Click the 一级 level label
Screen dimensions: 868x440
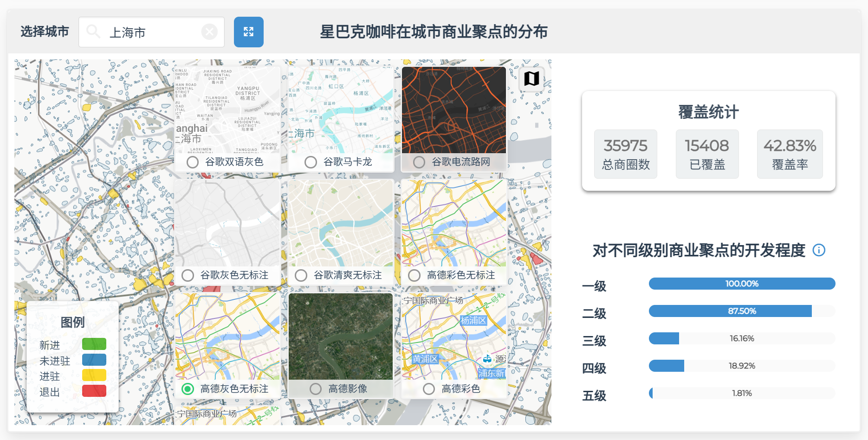[594, 286]
